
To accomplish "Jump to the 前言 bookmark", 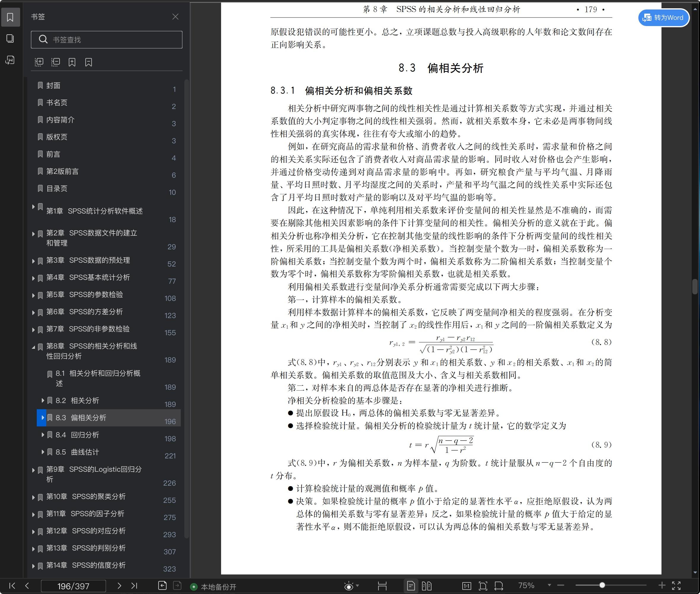I will click(53, 154).
